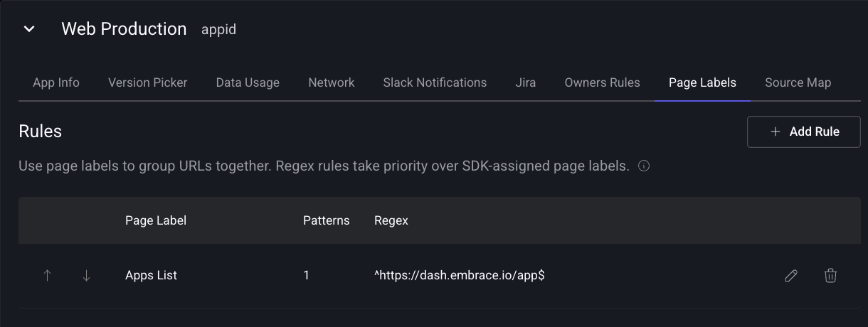Go to the Source Map tab
The image size is (868, 327).
tap(798, 82)
